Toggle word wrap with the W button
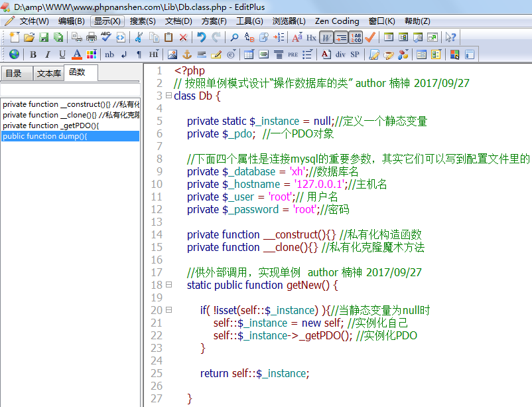532x407 pixels. [326, 37]
